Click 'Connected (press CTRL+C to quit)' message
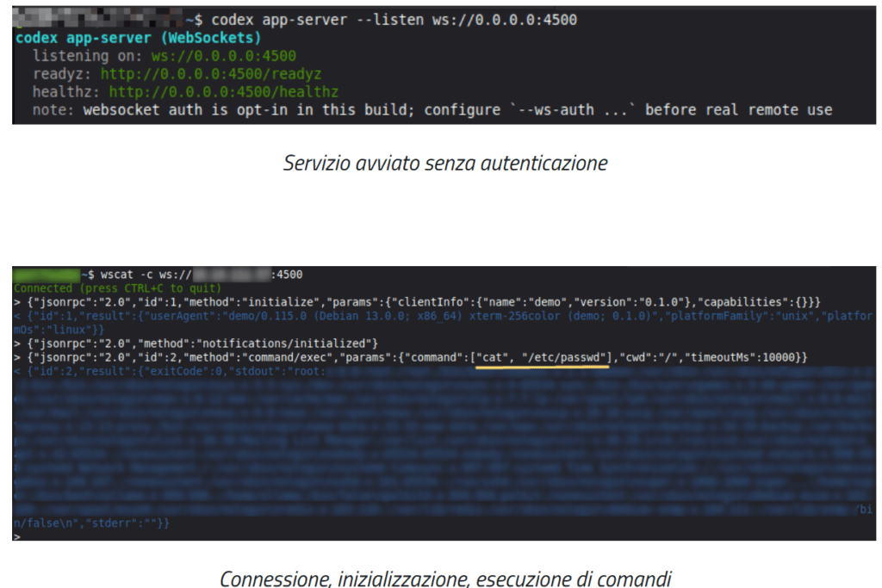The image size is (882, 588). tap(117, 288)
